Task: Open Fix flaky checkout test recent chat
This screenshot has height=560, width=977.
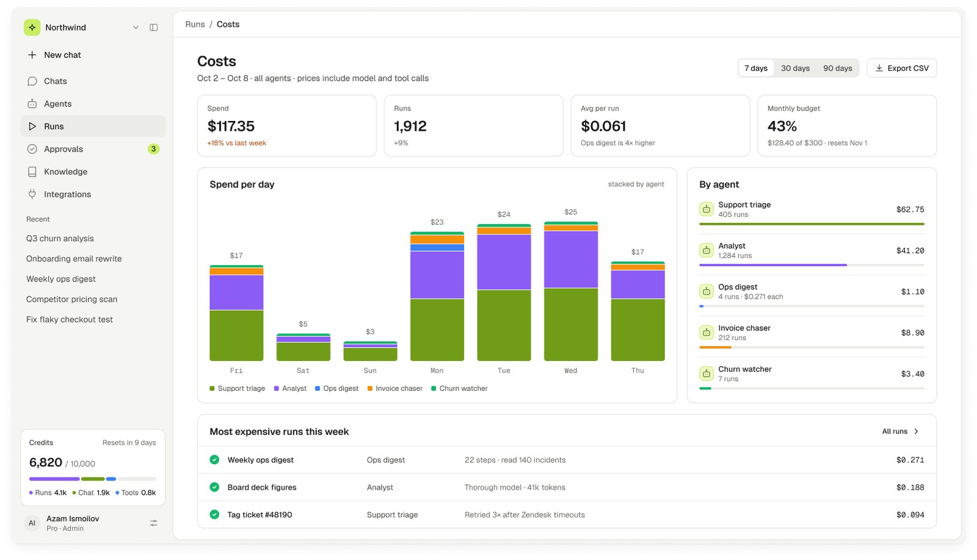Action: click(x=70, y=319)
